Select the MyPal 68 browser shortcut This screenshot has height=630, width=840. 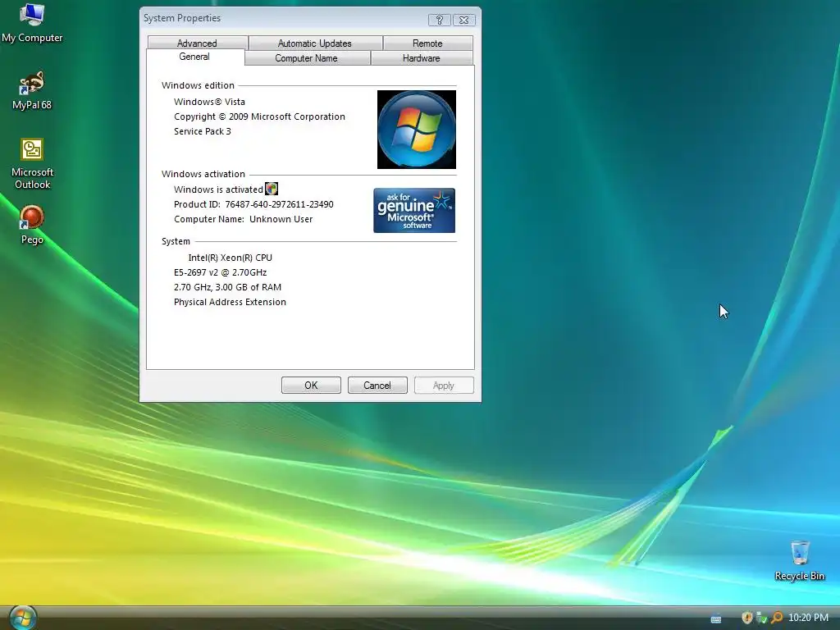pos(32,90)
